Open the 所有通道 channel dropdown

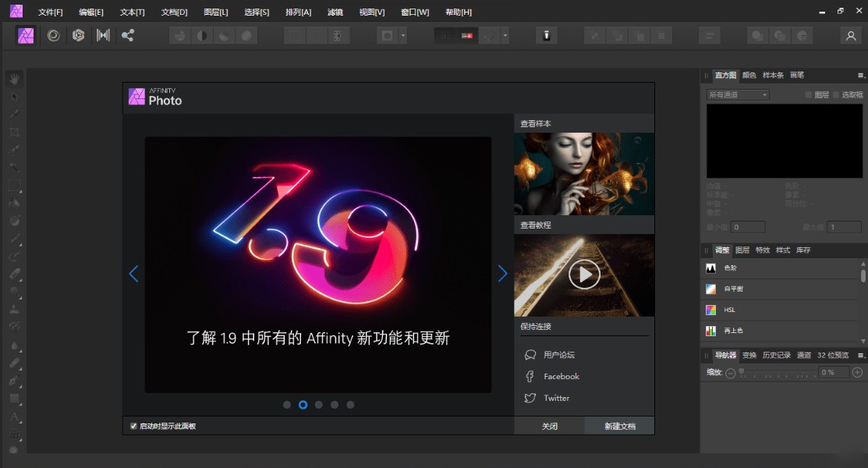[x=738, y=94]
